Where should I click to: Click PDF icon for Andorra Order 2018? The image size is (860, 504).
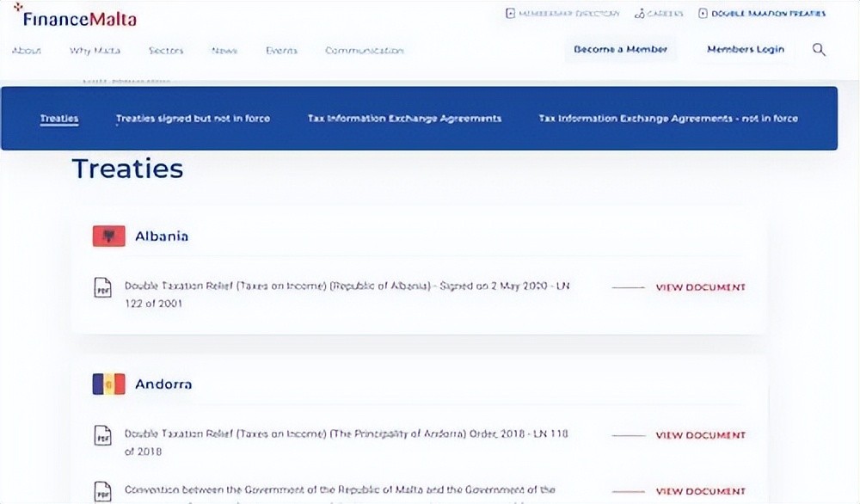(102, 436)
